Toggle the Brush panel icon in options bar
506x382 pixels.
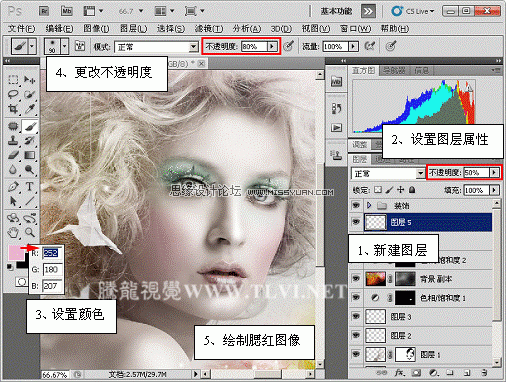pyautogui.click(x=80, y=46)
